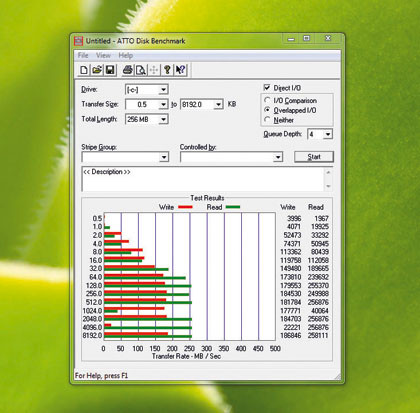
Task: Click the read value 1967
Action: click(x=322, y=218)
